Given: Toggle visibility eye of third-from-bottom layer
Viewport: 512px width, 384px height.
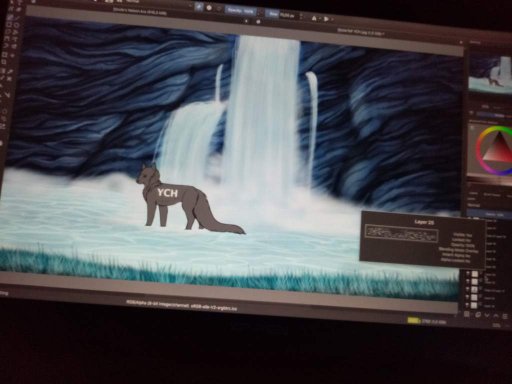Looking at the screenshot, I should (467, 289).
